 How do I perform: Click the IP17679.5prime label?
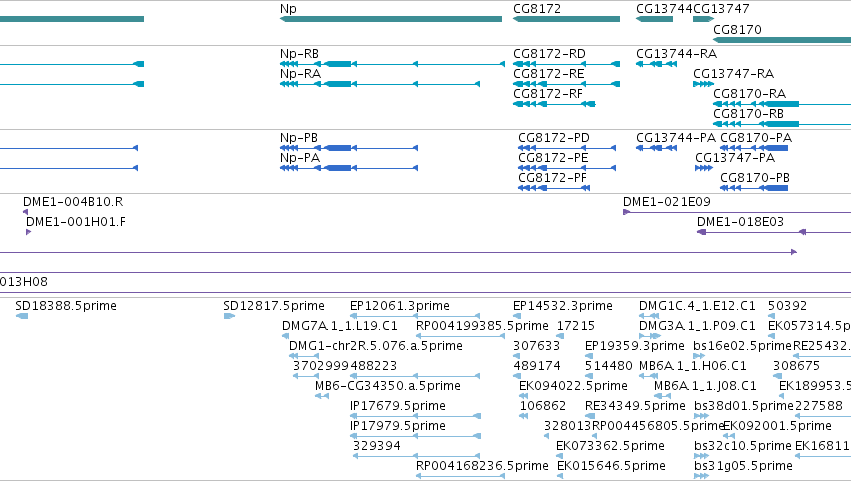[398, 407]
